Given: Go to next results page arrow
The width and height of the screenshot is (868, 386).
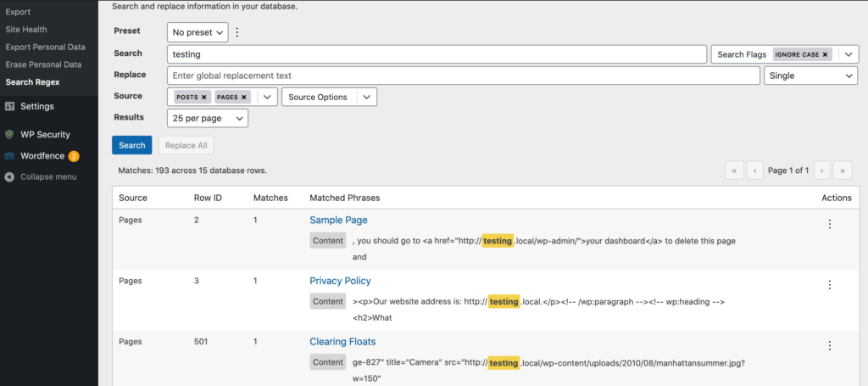Looking at the screenshot, I should [820, 171].
